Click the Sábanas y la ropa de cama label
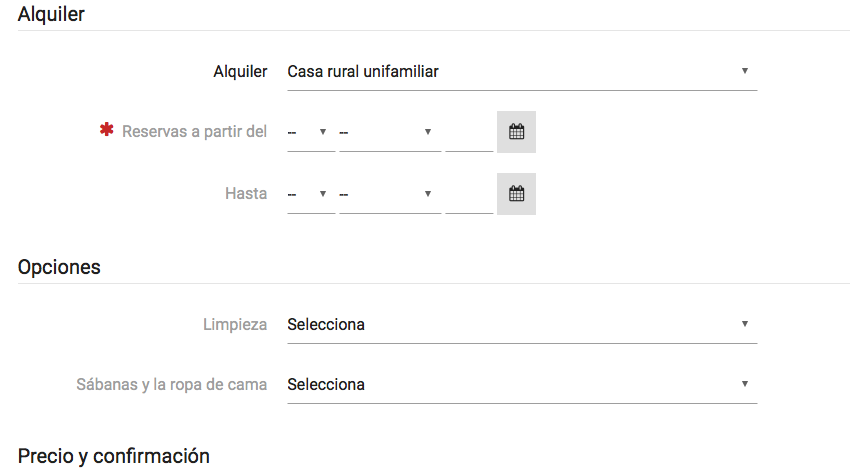This screenshot has width=850, height=468. point(171,384)
